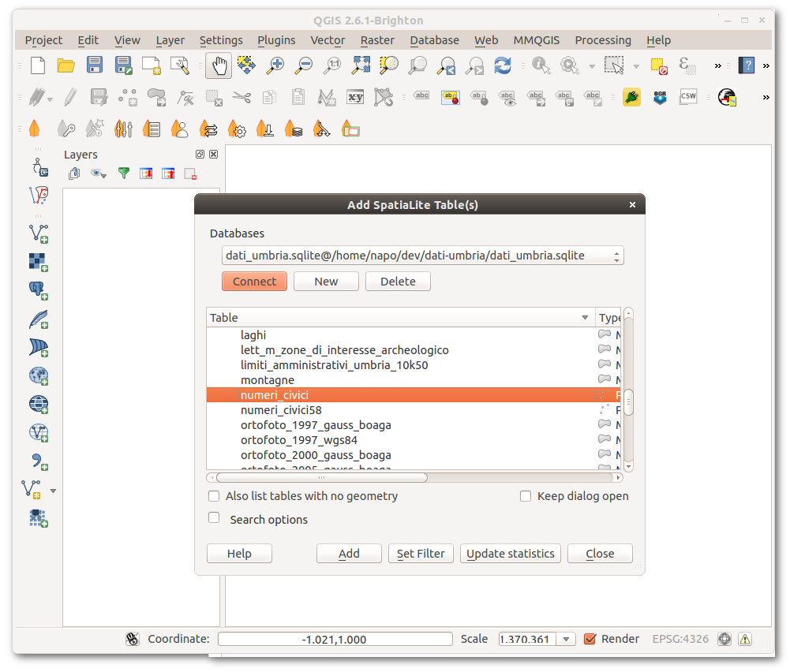Click the New connection button
The image size is (790, 672).
coord(326,282)
